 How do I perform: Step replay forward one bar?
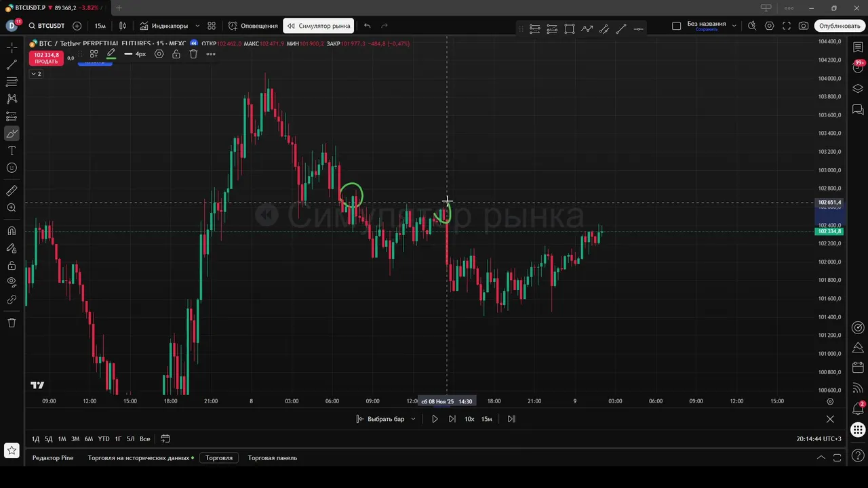click(x=452, y=419)
